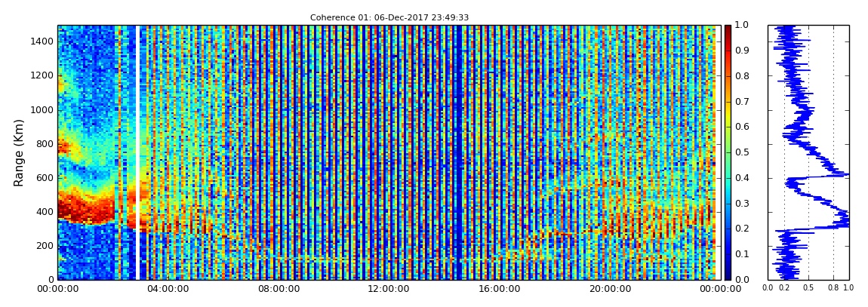Click the 04:00:00 time axis label
The width and height of the screenshot is (868, 307).
pos(168,289)
